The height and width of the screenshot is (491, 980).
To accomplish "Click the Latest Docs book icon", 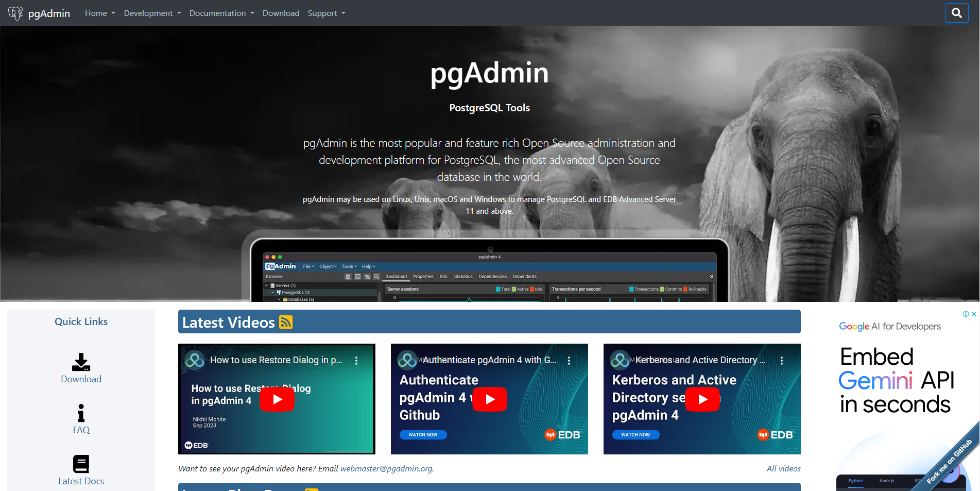I will 81,464.
